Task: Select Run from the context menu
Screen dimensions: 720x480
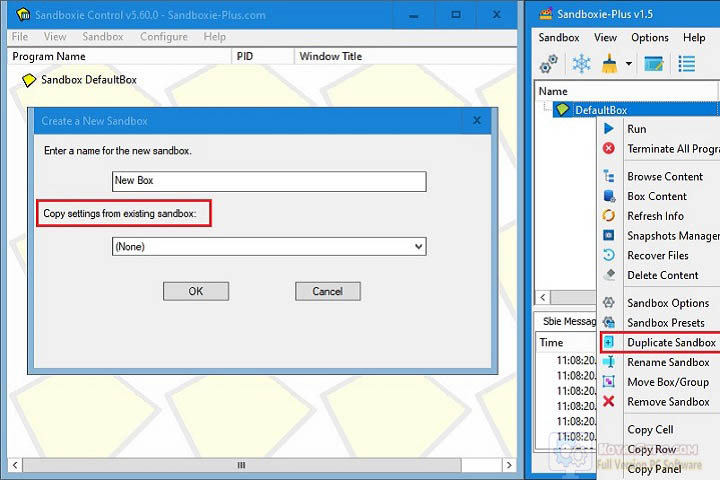Action: [659, 129]
